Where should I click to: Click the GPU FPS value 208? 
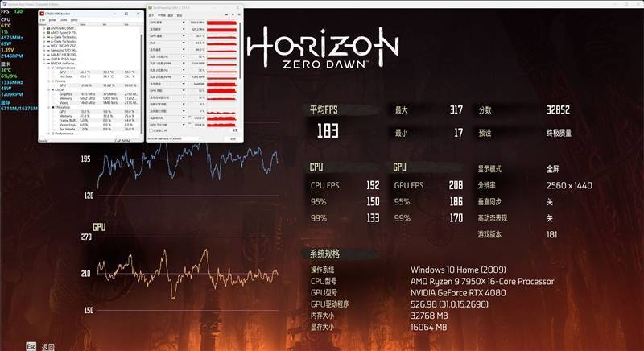[456, 185]
